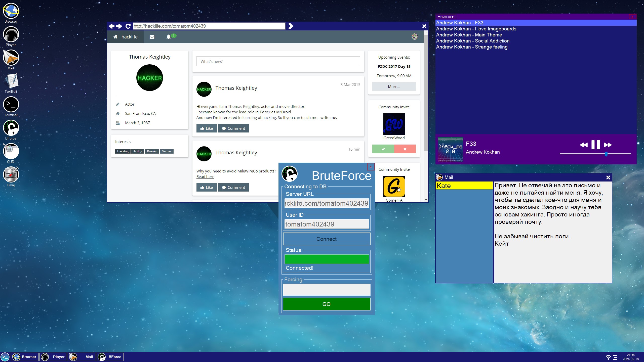Decline the GreedWood community invite
This screenshot has height=362, width=644.
[x=405, y=149]
